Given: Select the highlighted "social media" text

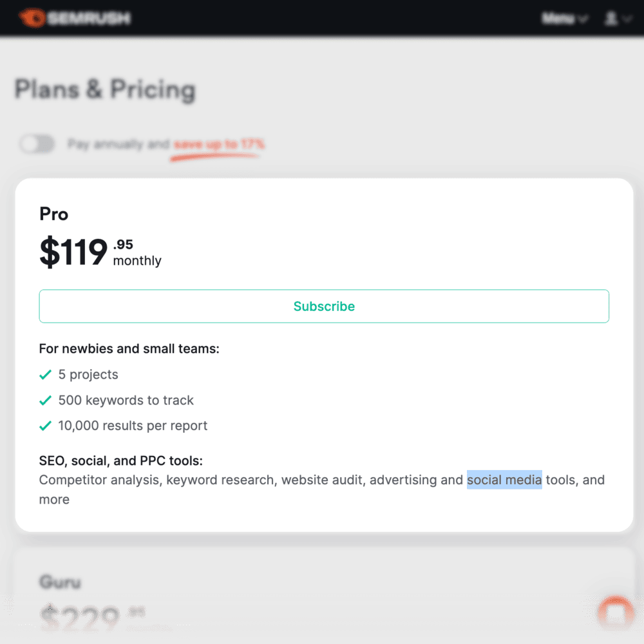Looking at the screenshot, I should (x=504, y=480).
